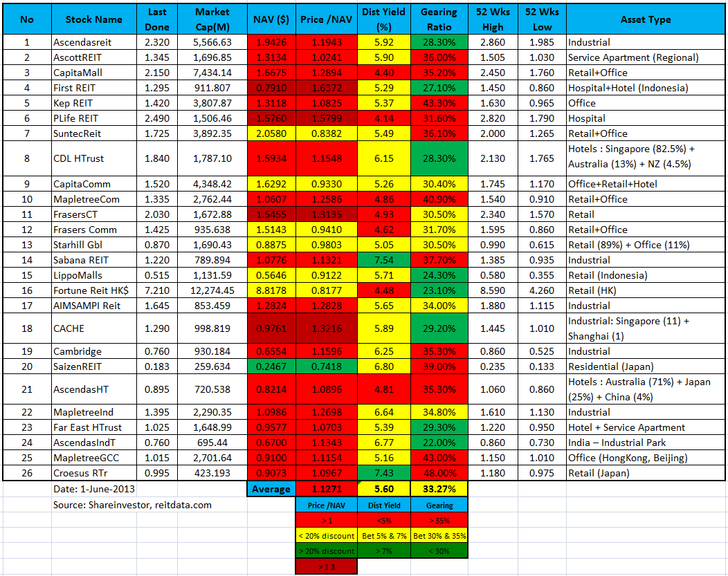
Task: Click SaizenREIT NAV value 0.2467
Action: [x=271, y=367]
